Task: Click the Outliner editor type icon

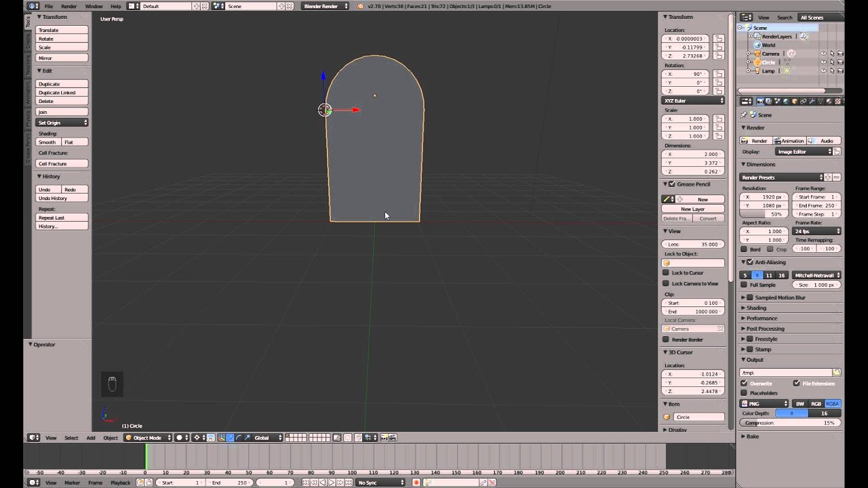Action: tap(746, 17)
